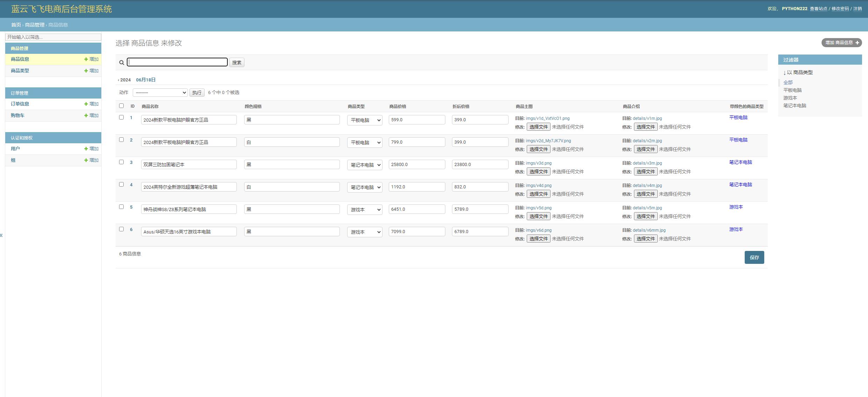The height and width of the screenshot is (397, 868).
Task: Filter by 游戏本 in the filter panel
Action: [x=790, y=98]
